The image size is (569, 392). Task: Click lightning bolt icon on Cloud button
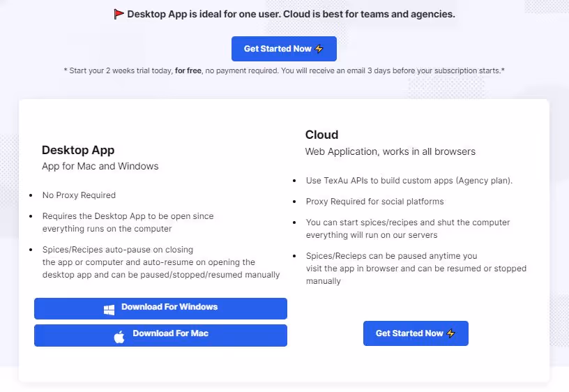[x=450, y=333]
